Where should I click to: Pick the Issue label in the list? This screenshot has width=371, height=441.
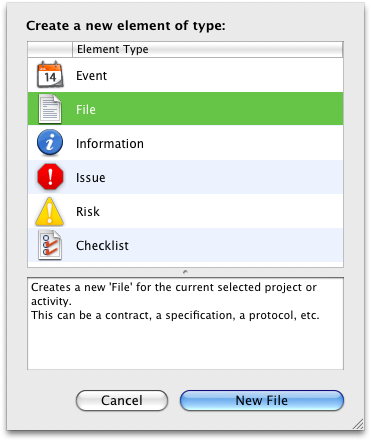click(90, 178)
